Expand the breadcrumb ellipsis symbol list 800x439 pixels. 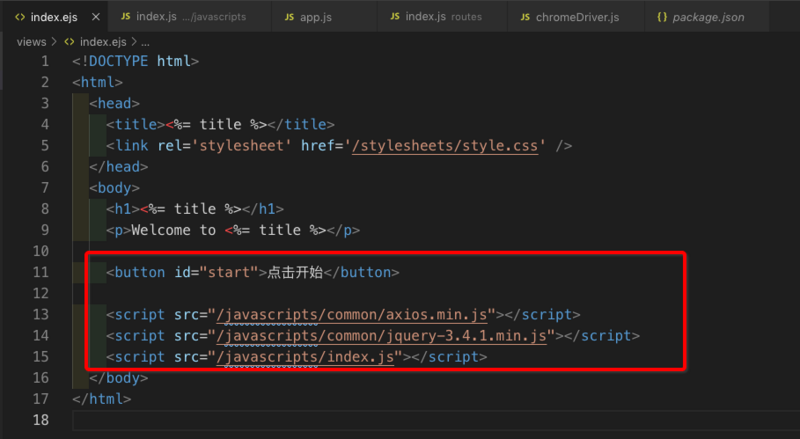click(145, 42)
